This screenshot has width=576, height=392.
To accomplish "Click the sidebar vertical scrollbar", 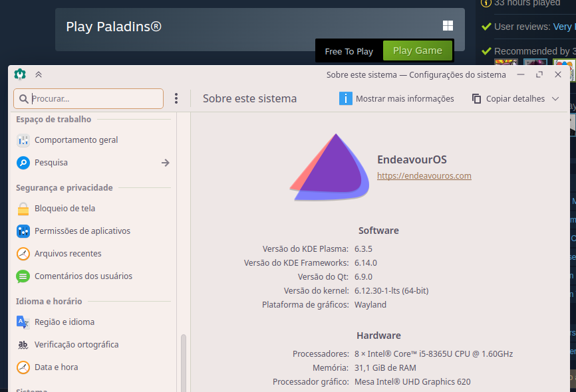I will [x=184, y=363].
